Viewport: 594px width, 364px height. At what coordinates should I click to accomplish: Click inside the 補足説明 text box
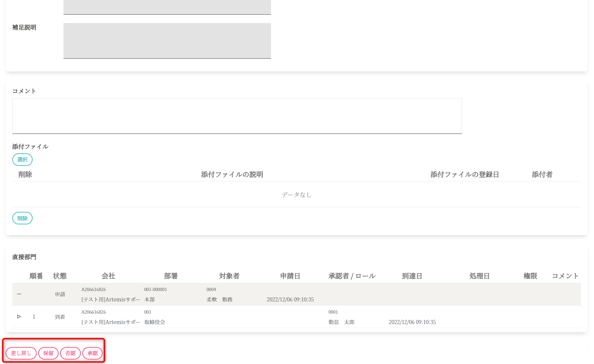pos(167,41)
